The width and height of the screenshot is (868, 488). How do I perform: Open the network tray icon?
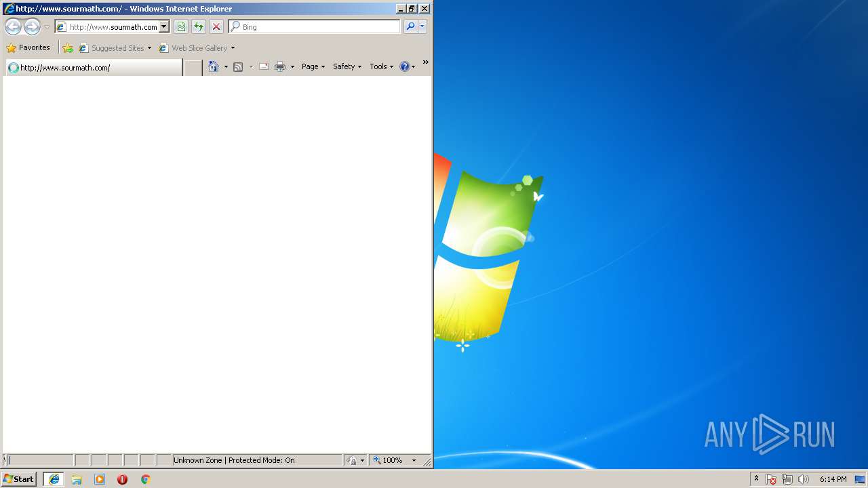[787, 479]
